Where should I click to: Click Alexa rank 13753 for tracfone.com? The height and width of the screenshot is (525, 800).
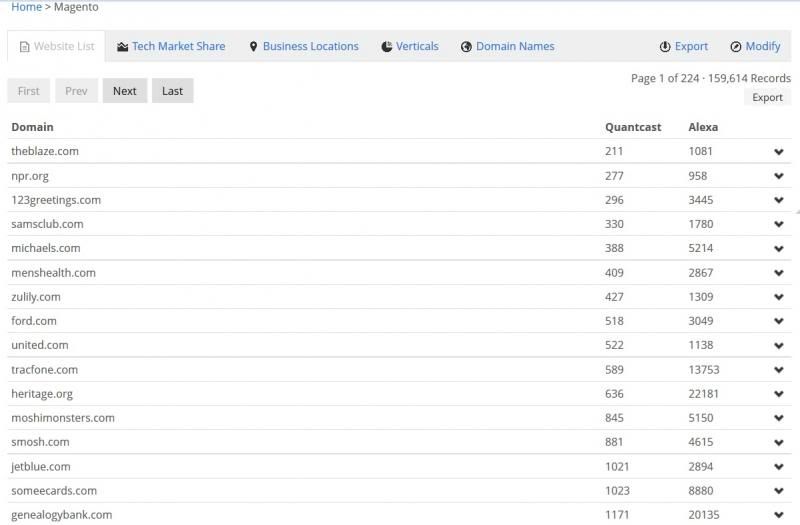click(704, 369)
